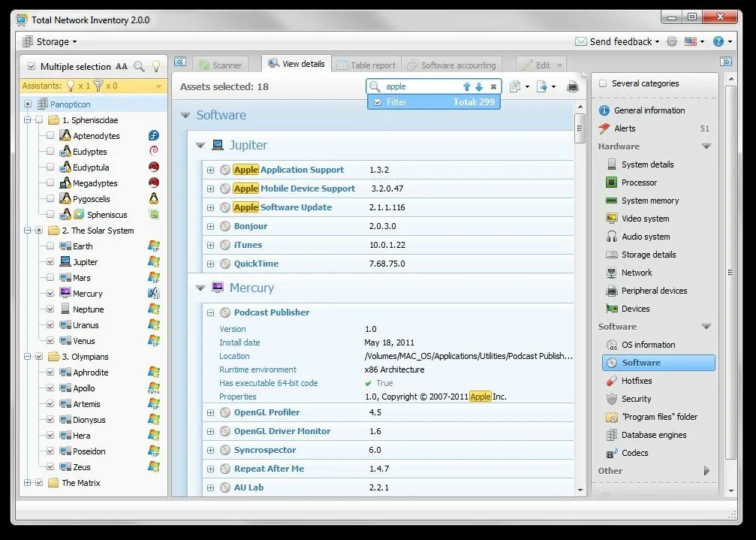Open the QuickTime software entry
Screen dimensions: 756x540
256,264
